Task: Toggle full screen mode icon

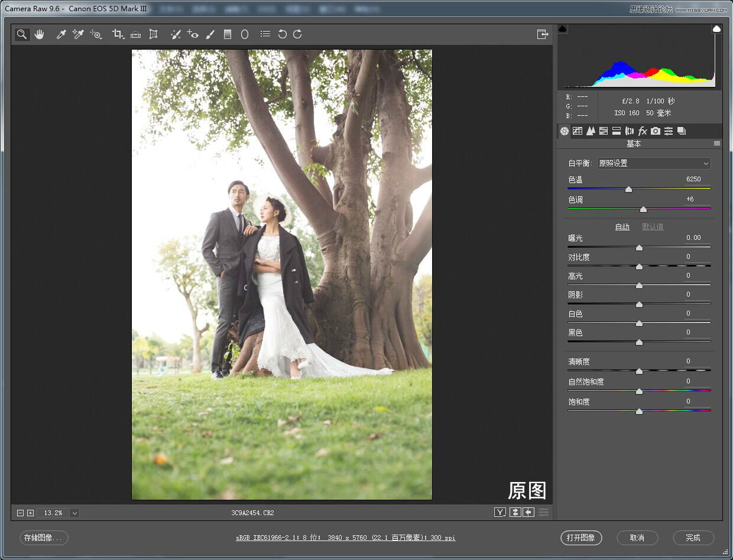Action: click(542, 35)
